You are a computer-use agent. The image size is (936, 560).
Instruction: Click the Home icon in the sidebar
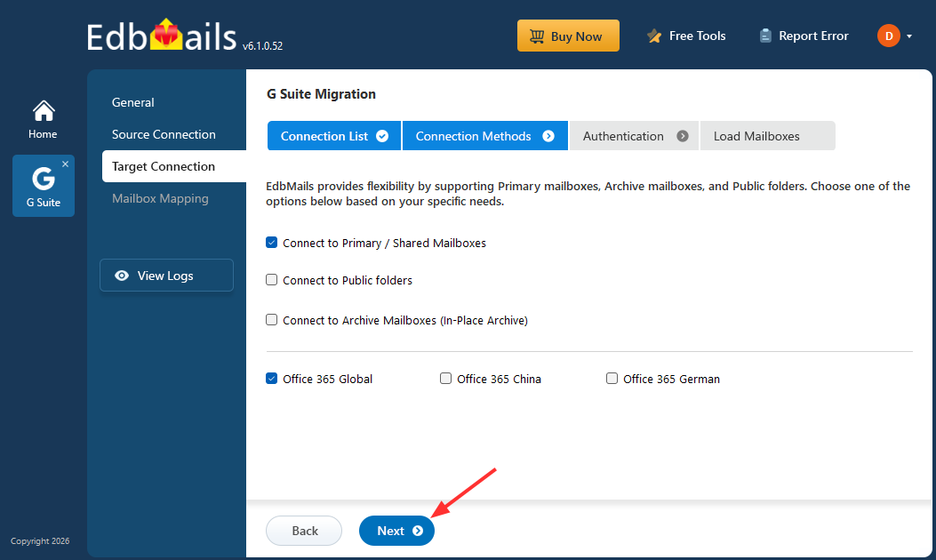coord(43,111)
